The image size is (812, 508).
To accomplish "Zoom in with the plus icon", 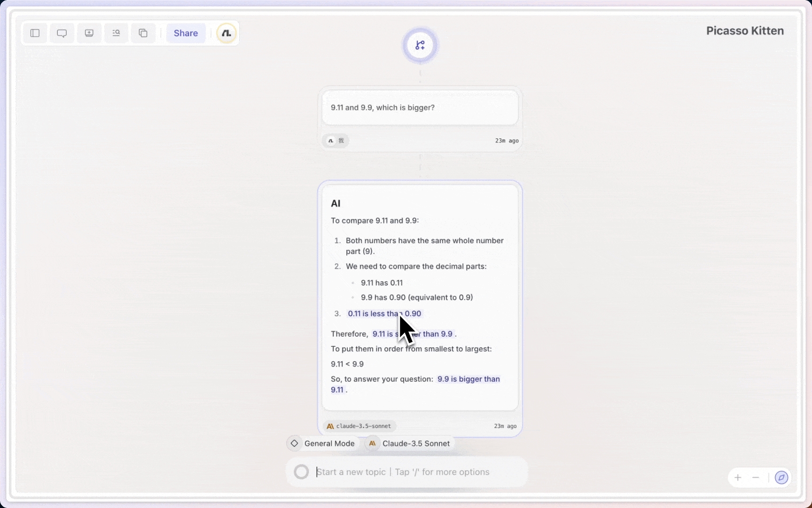I will [x=738, y=477].
